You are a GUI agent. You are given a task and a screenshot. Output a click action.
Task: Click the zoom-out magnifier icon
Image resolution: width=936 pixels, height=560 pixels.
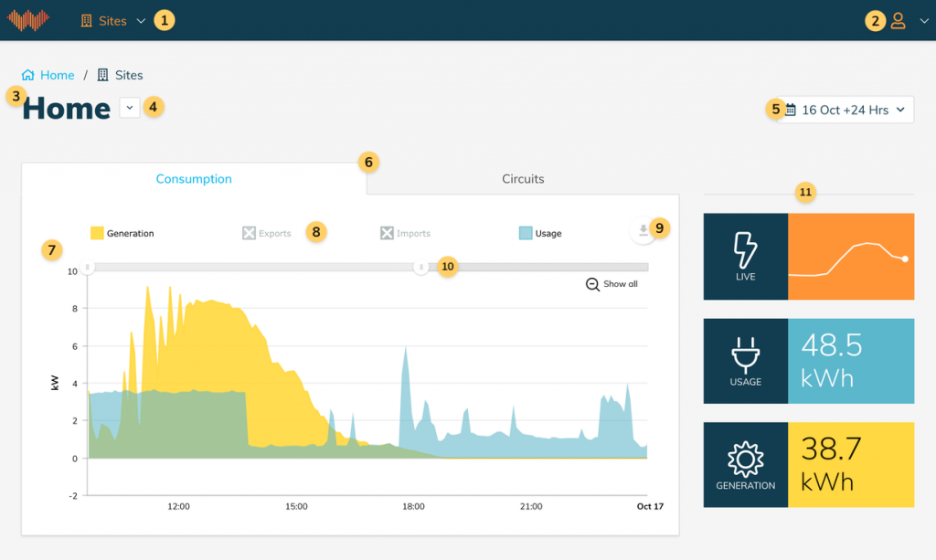(x=592, y=284)
